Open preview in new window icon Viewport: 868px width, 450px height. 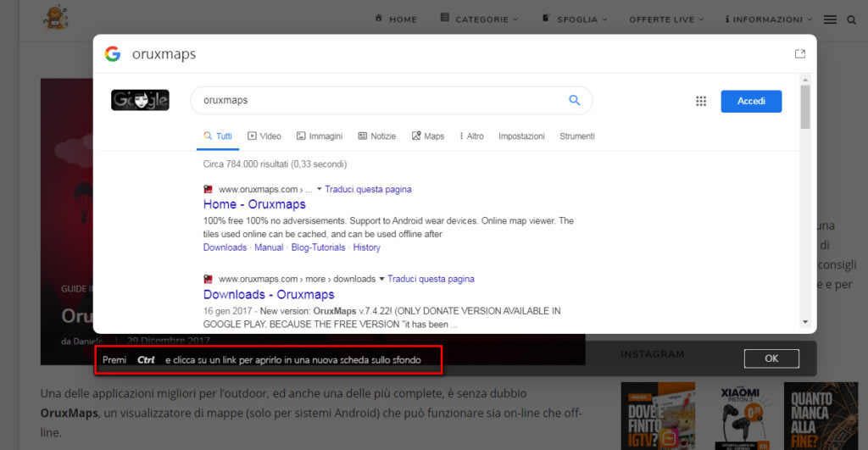(x=800, y=53)
